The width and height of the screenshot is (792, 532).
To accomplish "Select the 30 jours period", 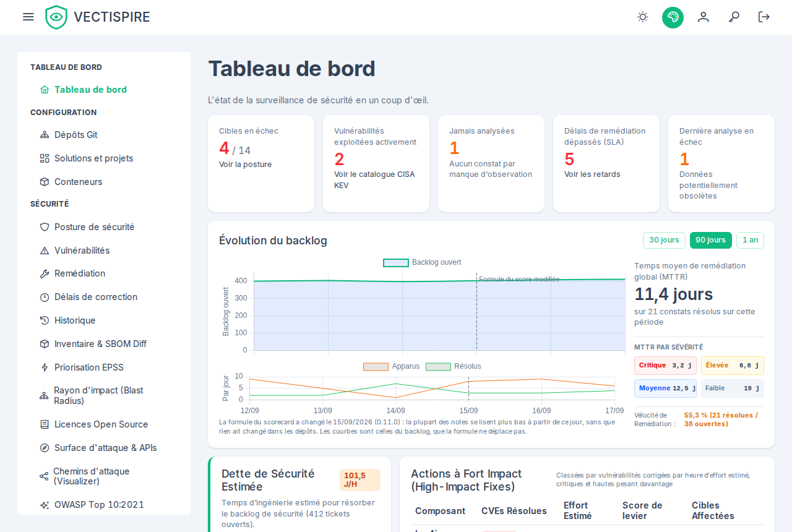I will (x=664, y=240).
